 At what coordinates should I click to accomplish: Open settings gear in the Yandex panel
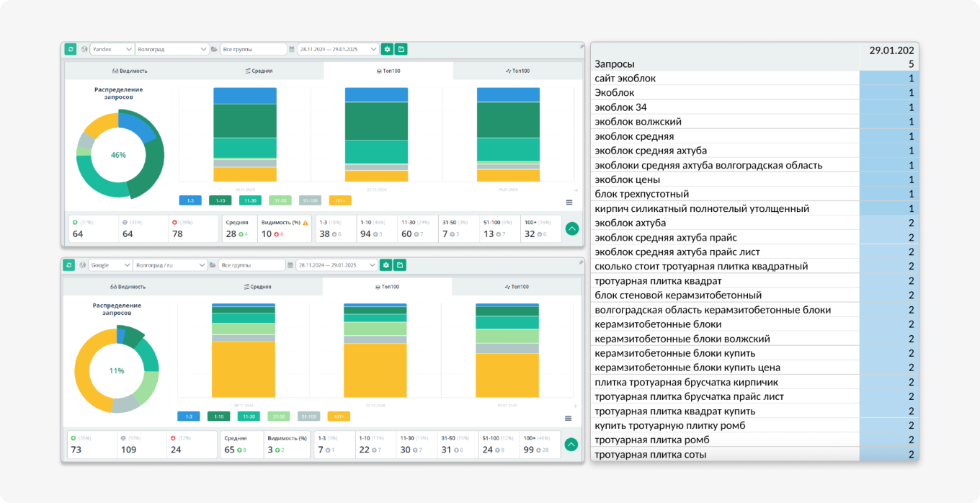[x=387, y=49]
